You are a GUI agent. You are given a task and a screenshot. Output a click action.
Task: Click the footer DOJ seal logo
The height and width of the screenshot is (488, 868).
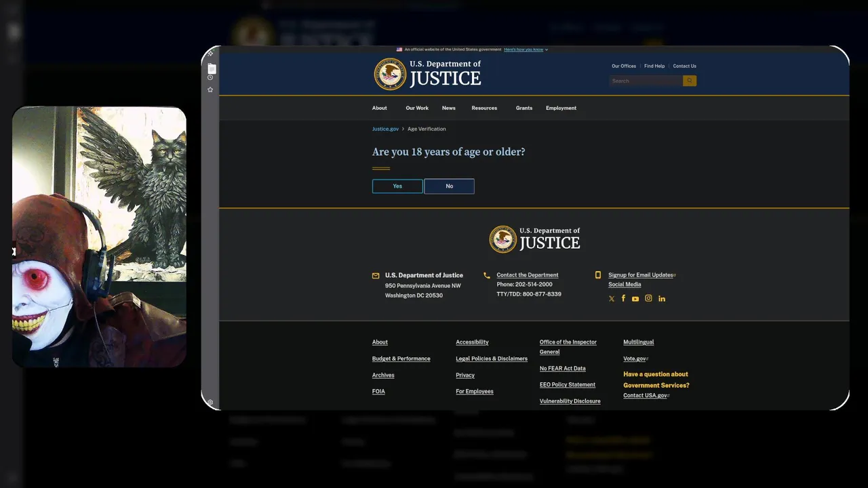[x=503, y=239]
